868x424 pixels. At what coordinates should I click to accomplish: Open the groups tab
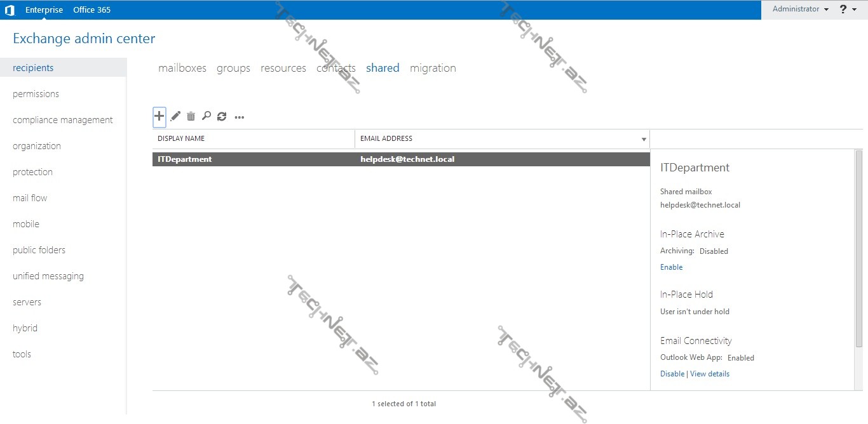tap(233, 68)
